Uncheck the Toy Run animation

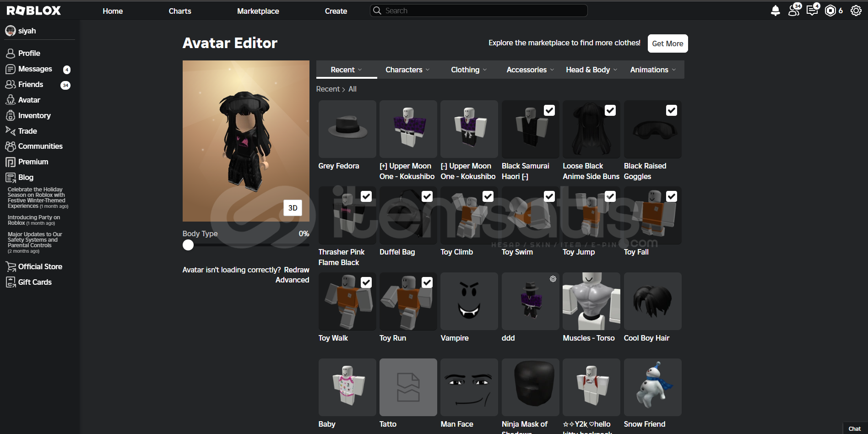point(427,282)
